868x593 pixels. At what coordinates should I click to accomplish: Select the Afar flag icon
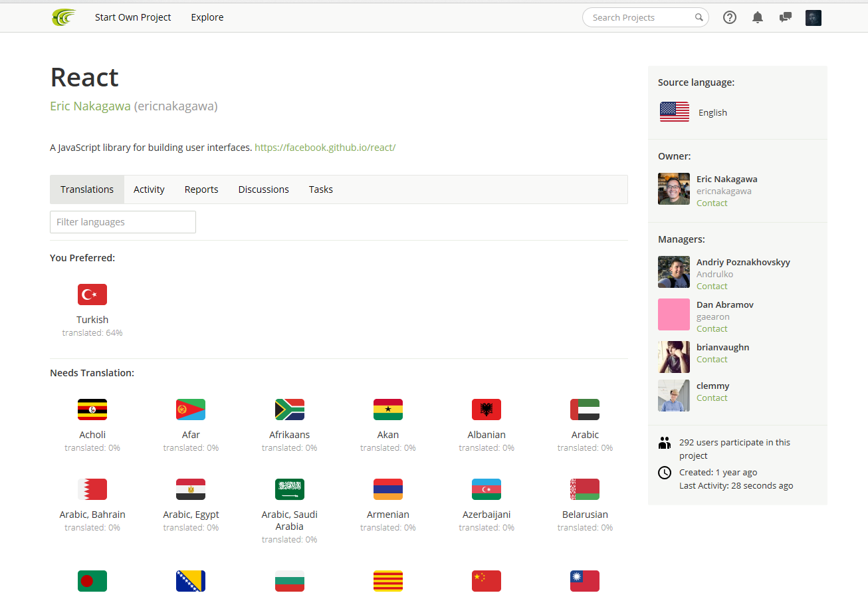pos(191,410)
